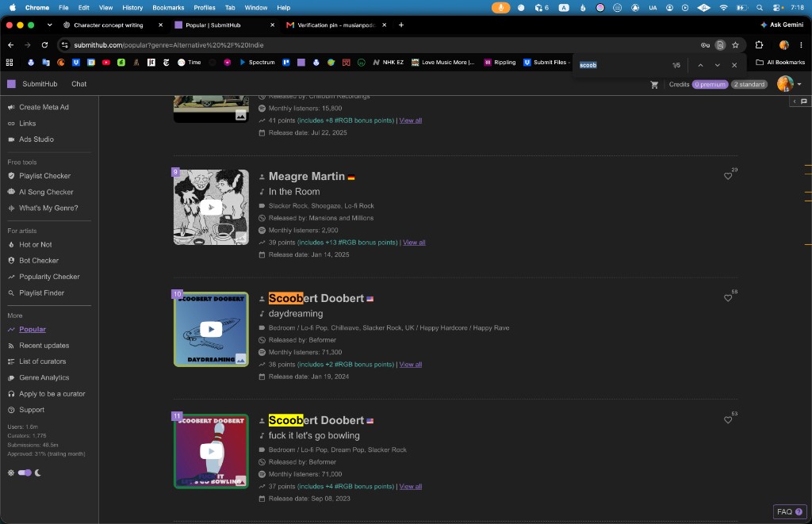Close the find-in-page bar
The width and height of the screenshot is (812, 524).
pos(733,65)
